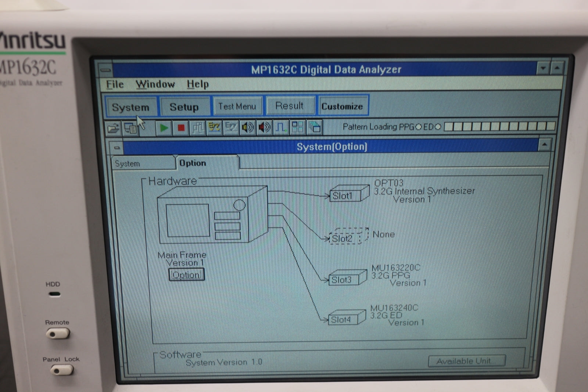Toggle the yellow speaker sound icon
This screenshot has height=392, width=588.
click(248, 128)
